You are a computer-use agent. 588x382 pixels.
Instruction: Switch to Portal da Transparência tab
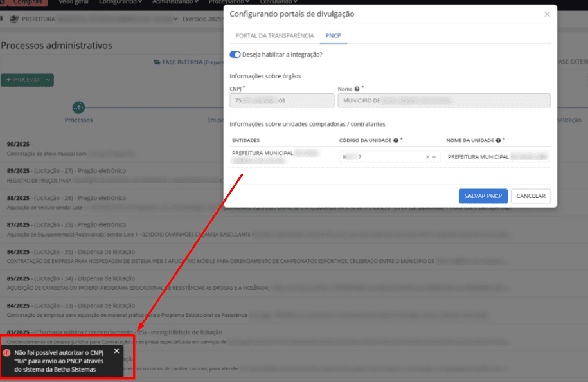274,35
